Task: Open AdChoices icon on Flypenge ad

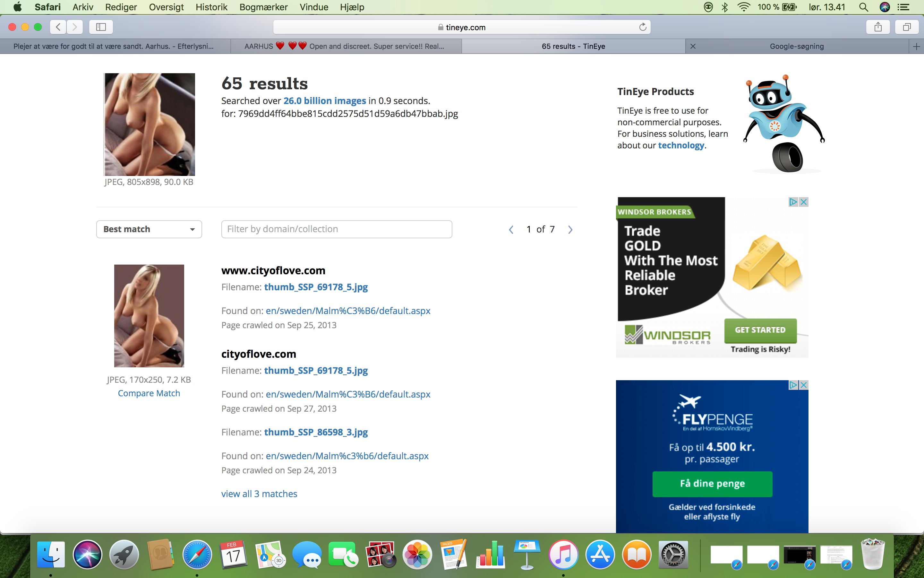Action: [793, 385]
